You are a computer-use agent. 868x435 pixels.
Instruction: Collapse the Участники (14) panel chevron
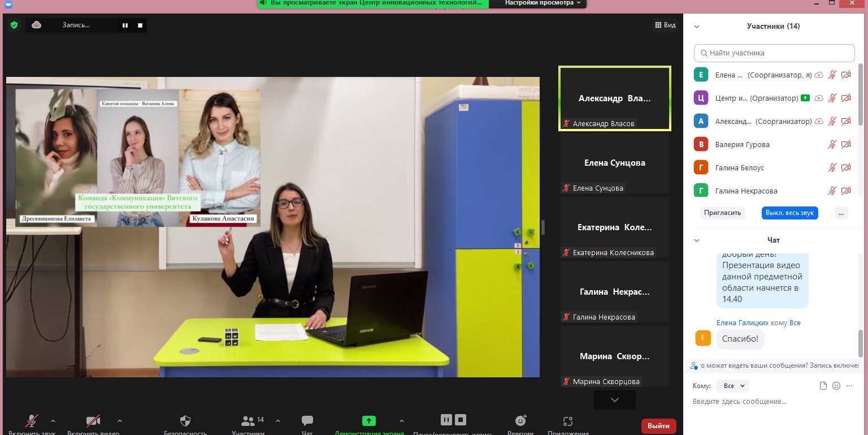(x=697, y=27)
